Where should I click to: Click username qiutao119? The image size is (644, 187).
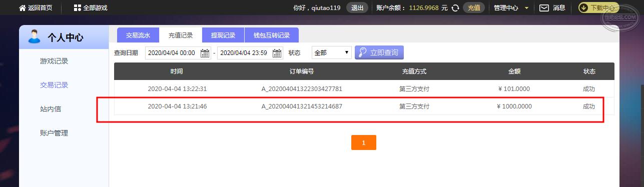pyautogui.click(x=326, y=8)
